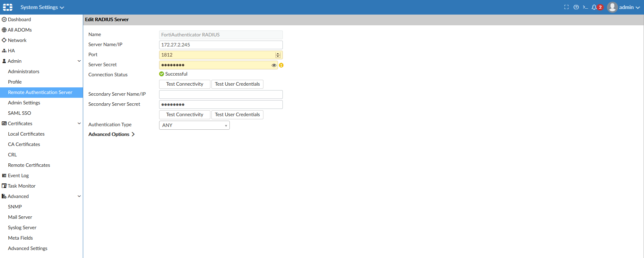644x258 pixels.
Task: Open the System Settings dropdown
Action: tap(42, 7)
